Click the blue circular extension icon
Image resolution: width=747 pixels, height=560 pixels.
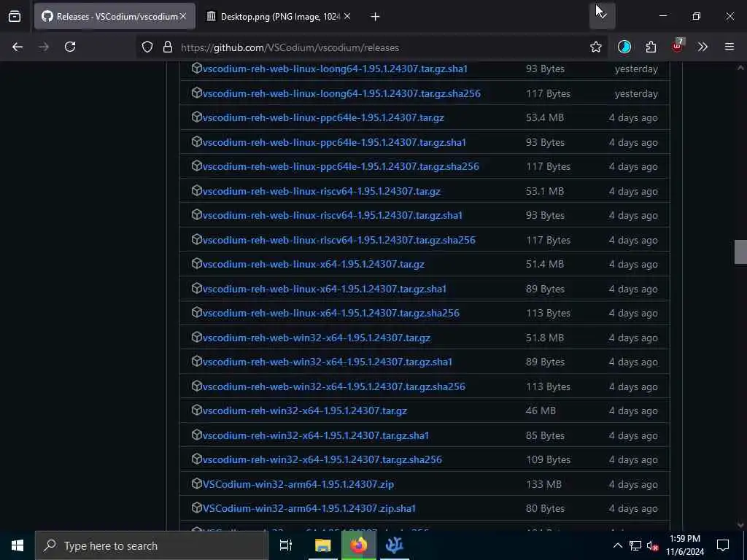[624, 47]
